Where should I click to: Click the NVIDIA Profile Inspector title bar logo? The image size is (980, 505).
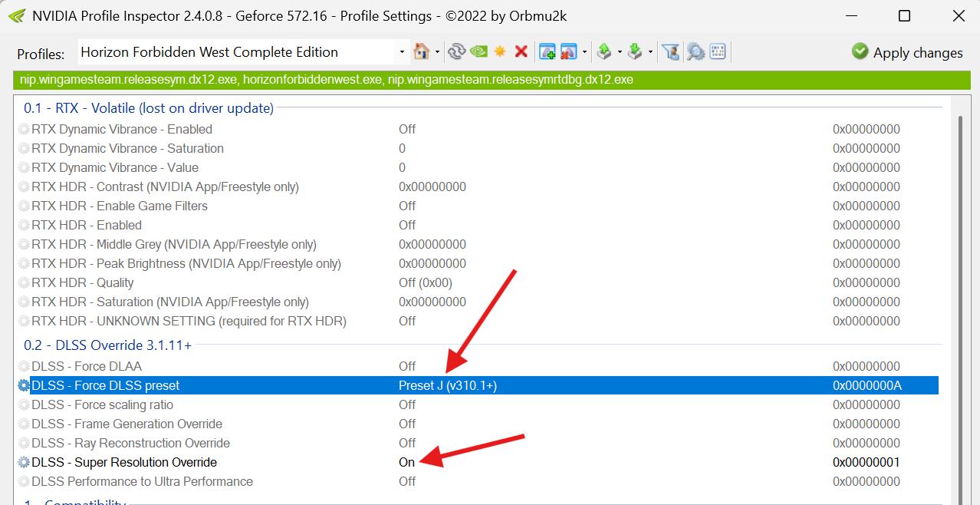point(15,15)
